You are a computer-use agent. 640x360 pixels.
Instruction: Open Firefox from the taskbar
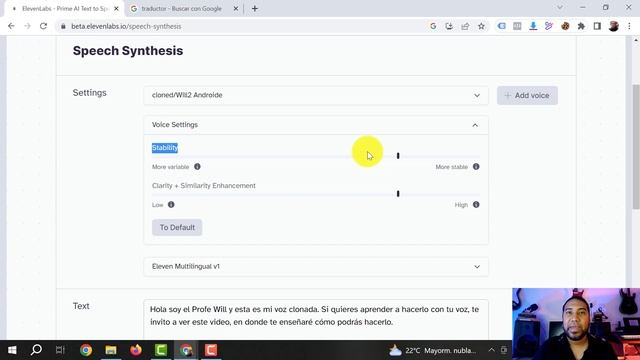click(136, 350)
